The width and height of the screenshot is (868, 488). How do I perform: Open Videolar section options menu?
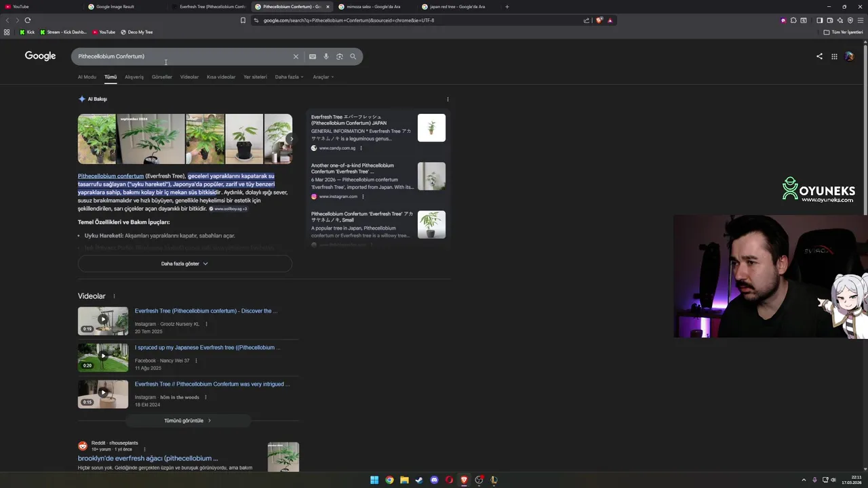[x=114, y=296]
